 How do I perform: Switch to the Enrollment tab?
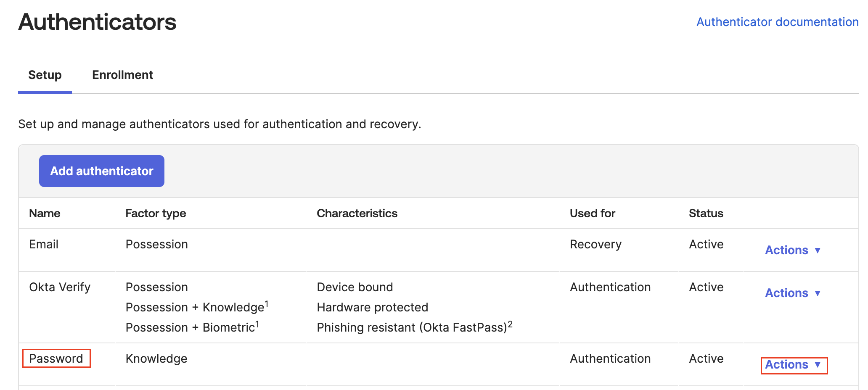click(x=122, y=75)
